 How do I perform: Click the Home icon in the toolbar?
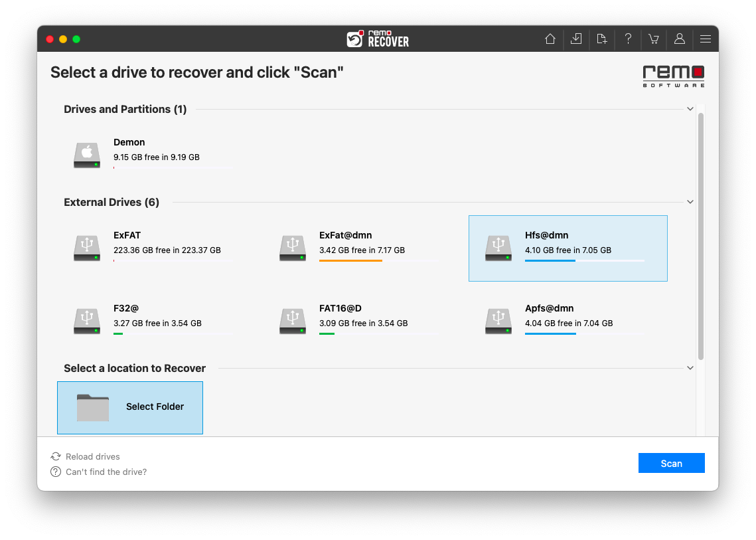tap(550, 39)
